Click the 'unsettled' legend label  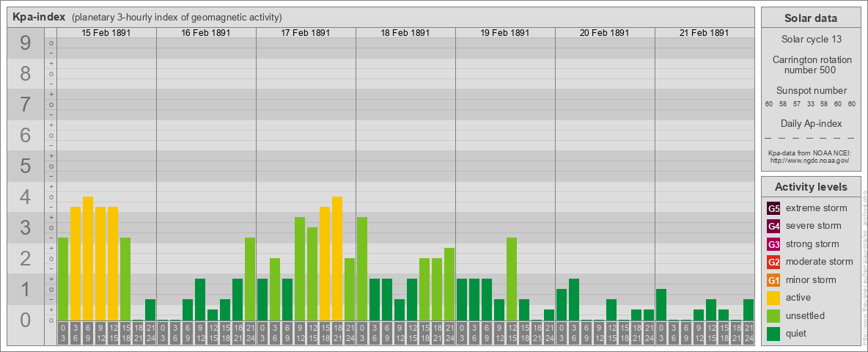806,315
